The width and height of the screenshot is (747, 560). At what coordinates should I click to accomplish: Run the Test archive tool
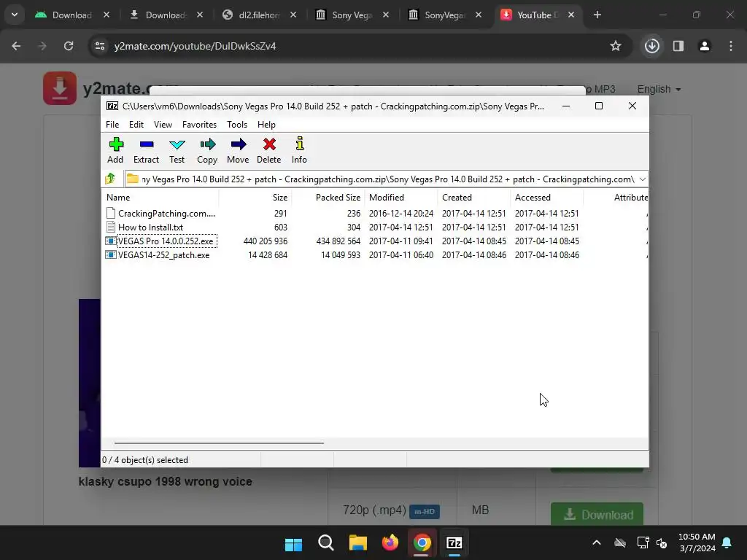177,150
